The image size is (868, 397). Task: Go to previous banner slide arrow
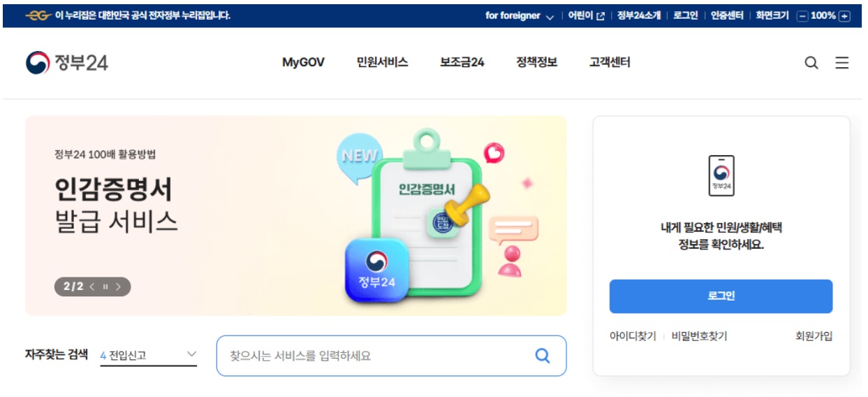tap(92, 287)
